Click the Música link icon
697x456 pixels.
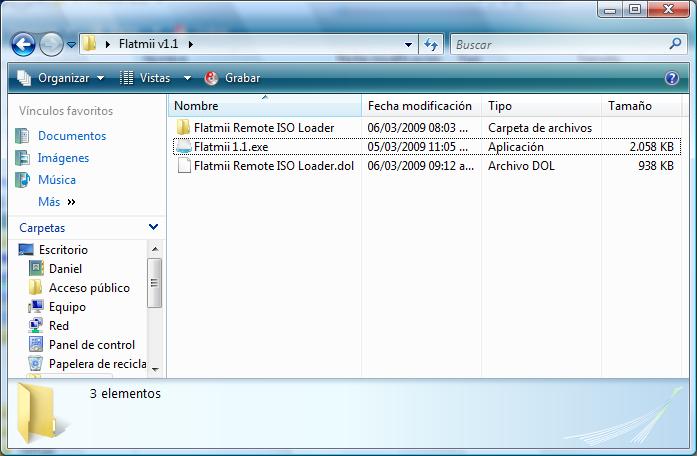click(x=22, y=180)
